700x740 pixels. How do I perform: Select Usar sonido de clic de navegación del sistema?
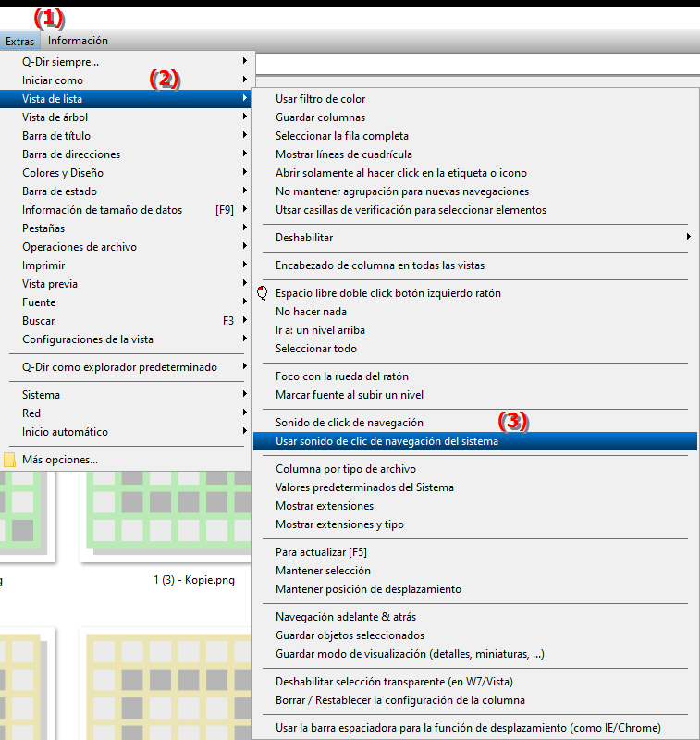point(387,441)
